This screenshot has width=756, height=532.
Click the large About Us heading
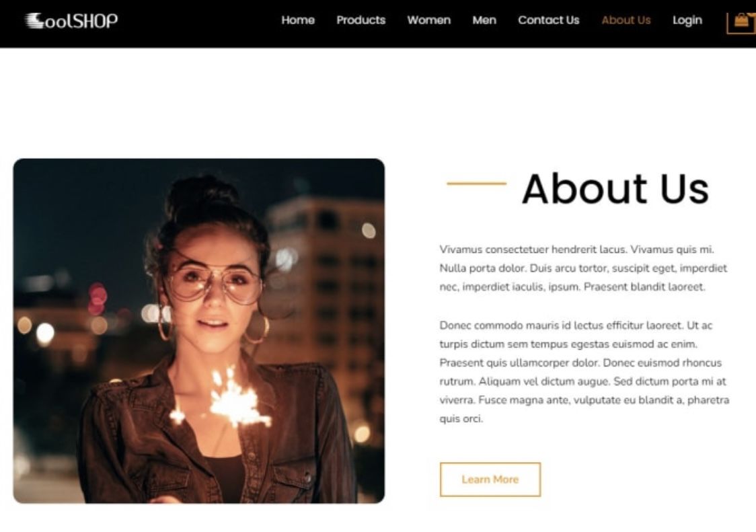[615, 188]
